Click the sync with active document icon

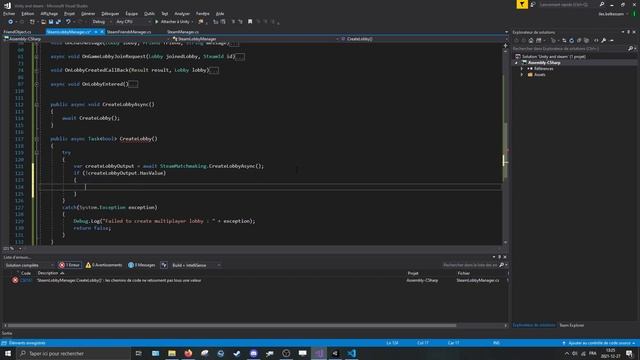[564, 40]
